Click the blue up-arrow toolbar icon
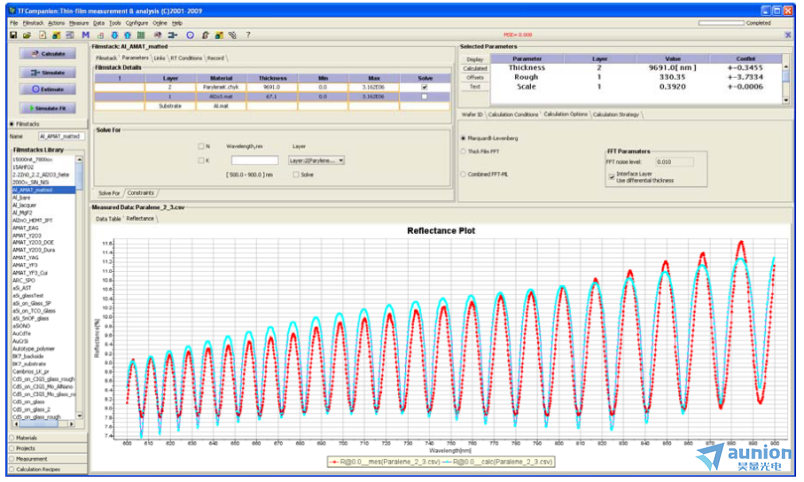The width and height of the screenshot is (804, 482). (127, 35)
